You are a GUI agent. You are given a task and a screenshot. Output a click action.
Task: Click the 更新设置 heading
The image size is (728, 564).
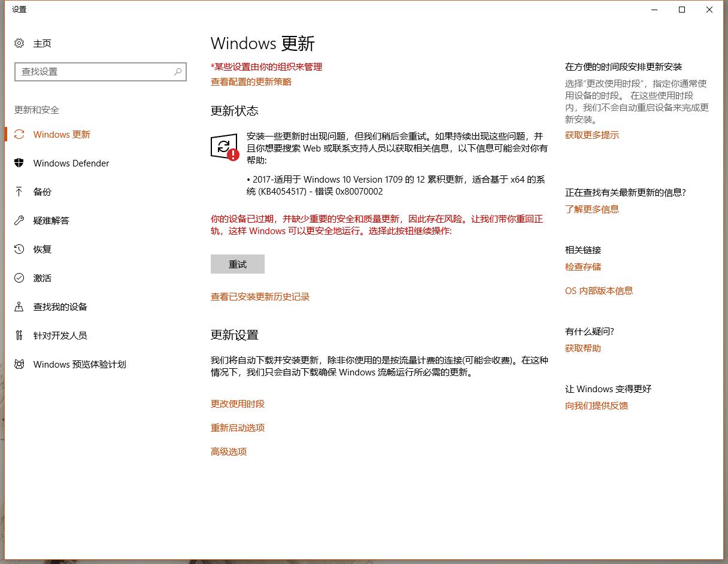point(235,335)
